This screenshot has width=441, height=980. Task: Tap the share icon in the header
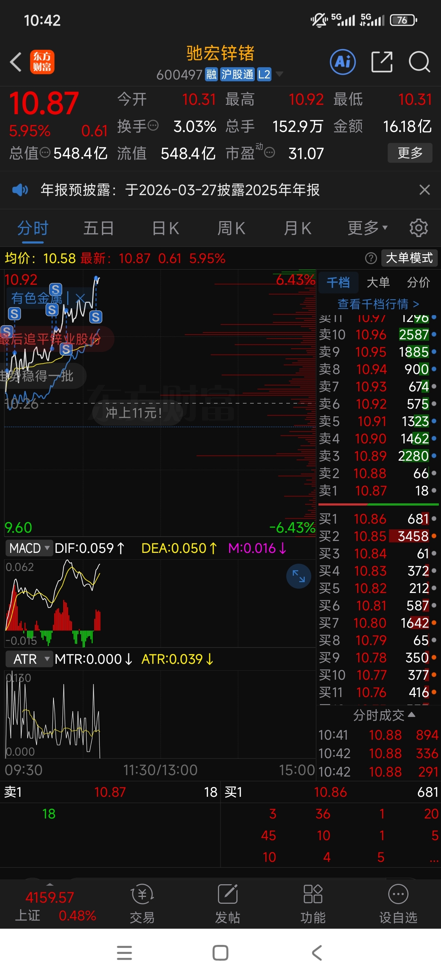coord(382,62)
